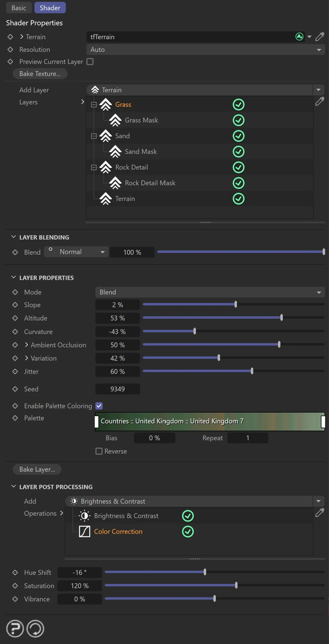Click the Brightness & Contrast operation icon

[85, 516]
